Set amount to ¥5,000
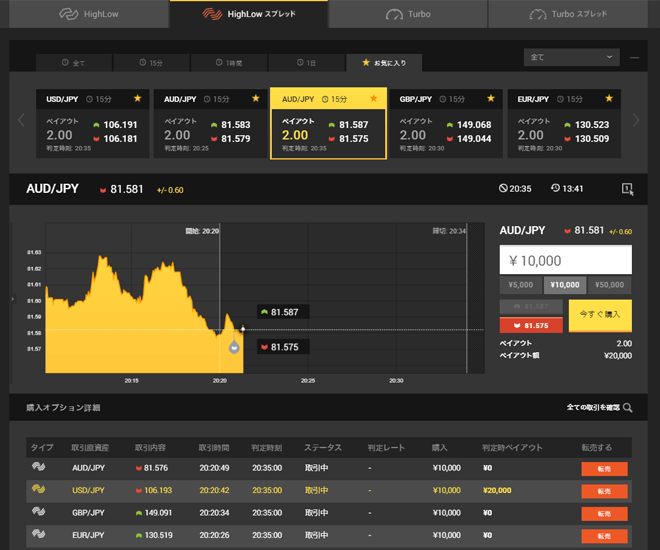 [x=521, y=285]
